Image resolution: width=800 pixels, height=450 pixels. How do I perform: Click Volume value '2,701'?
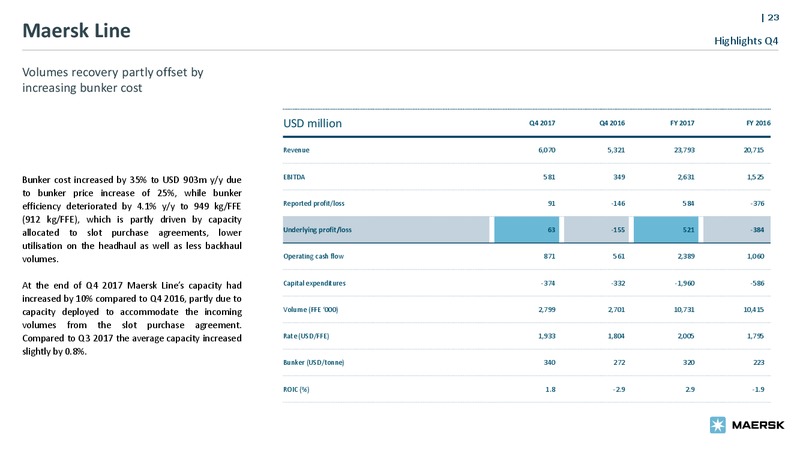tap(616, 310)
